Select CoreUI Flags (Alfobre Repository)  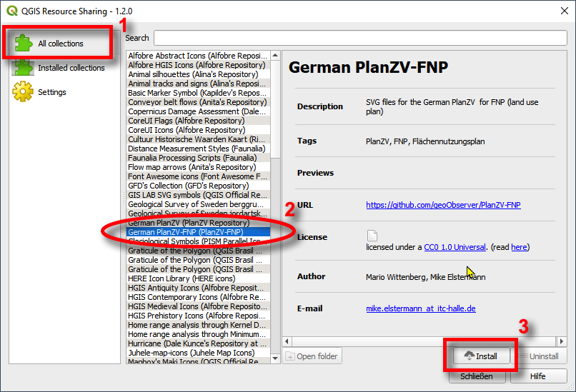click(199, 121)
